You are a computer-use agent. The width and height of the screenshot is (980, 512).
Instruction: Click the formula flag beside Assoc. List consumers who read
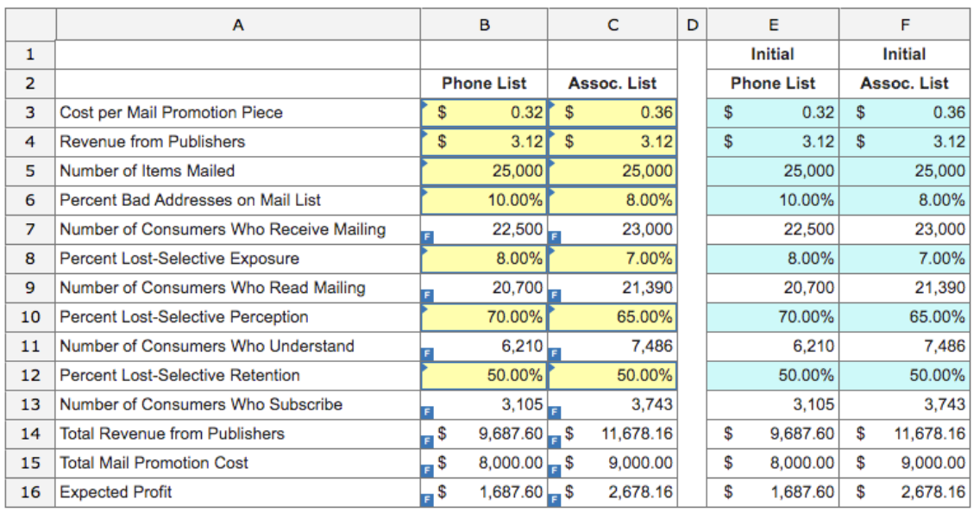553,293
